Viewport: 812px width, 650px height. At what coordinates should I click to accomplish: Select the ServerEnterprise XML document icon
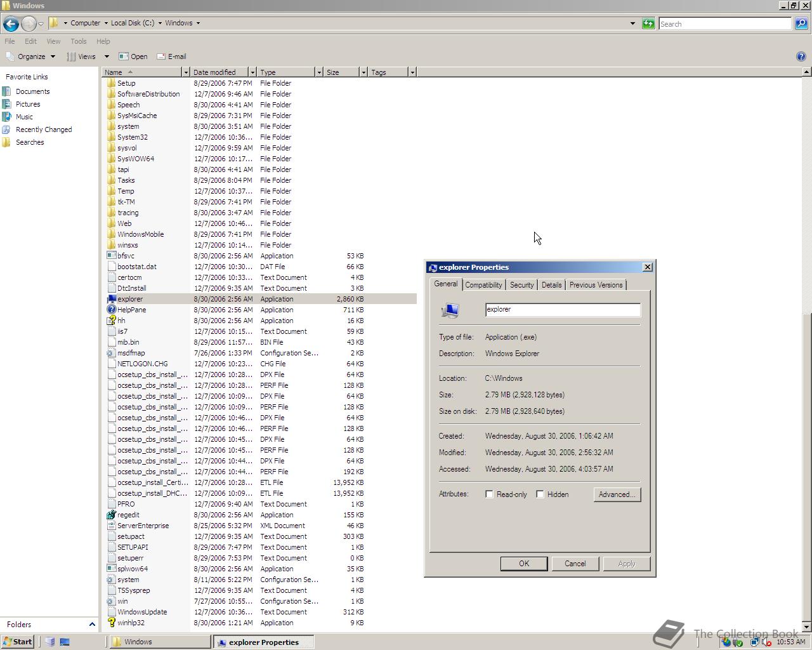(x=112, y=526)
